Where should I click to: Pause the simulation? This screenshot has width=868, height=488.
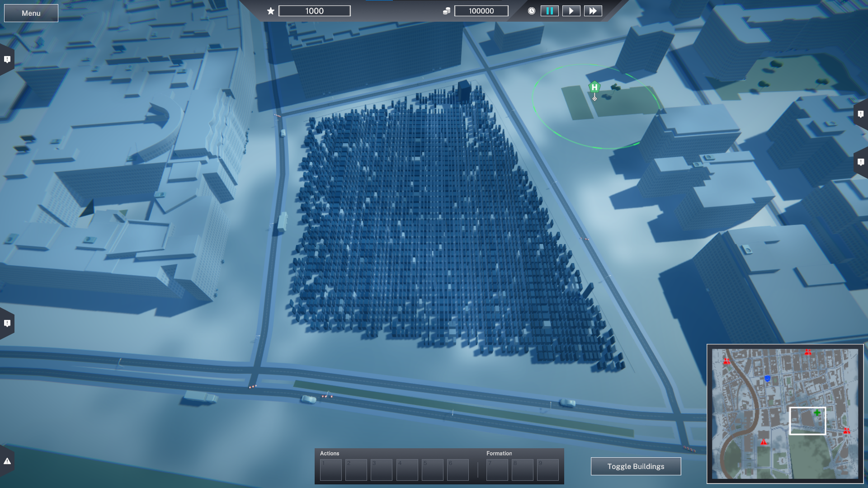[x=549, y=11]
